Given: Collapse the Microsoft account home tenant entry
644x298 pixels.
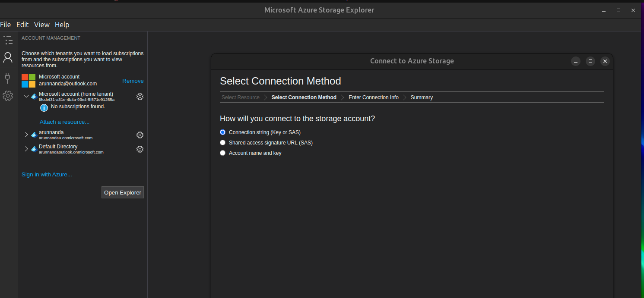Looking at the screenshot, I should click(26, 96).
